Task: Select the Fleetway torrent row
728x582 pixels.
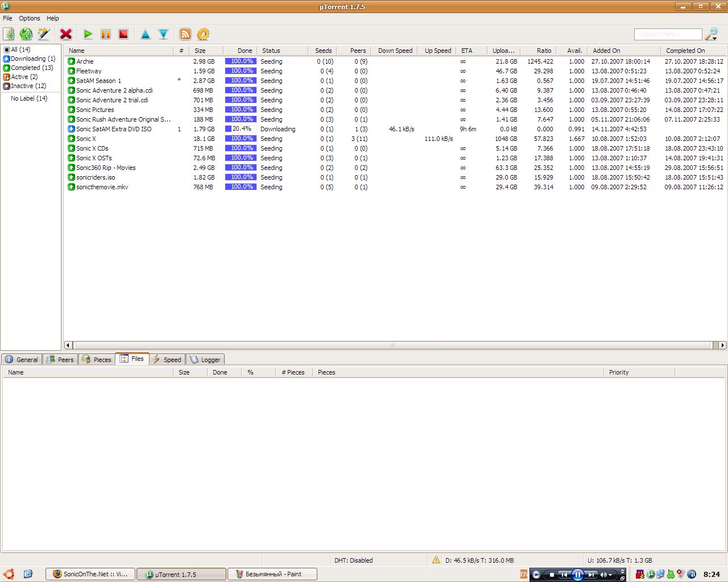Action: pos(395,71)
